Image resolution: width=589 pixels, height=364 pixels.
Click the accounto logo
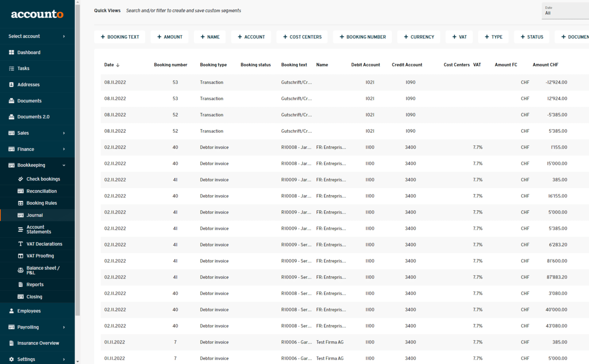click(37, 14)
